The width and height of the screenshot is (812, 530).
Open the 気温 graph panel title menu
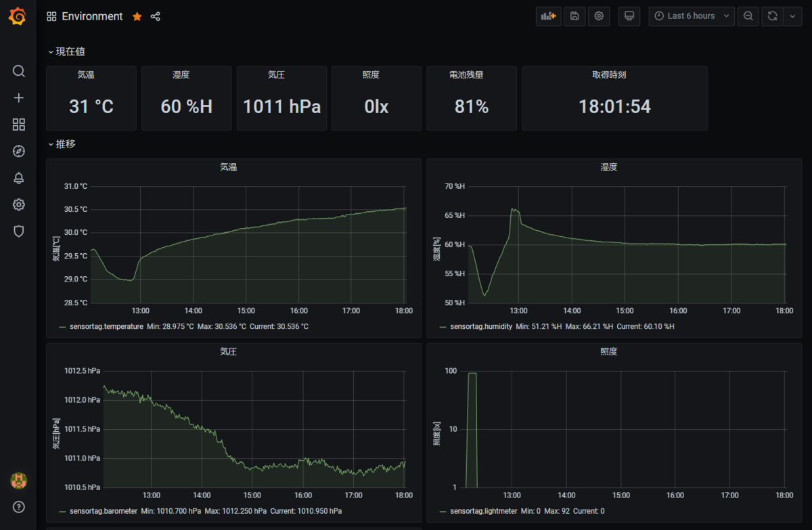click(x=229, y=167)
